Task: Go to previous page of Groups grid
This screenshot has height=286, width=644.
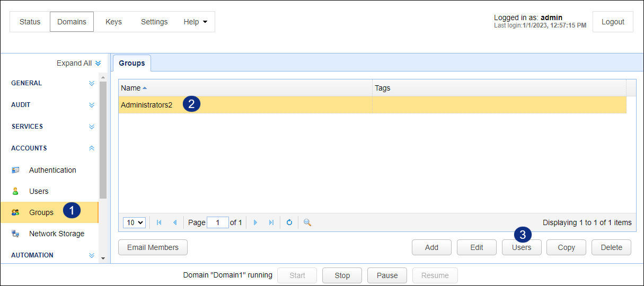Action: (x=175, y=222)
